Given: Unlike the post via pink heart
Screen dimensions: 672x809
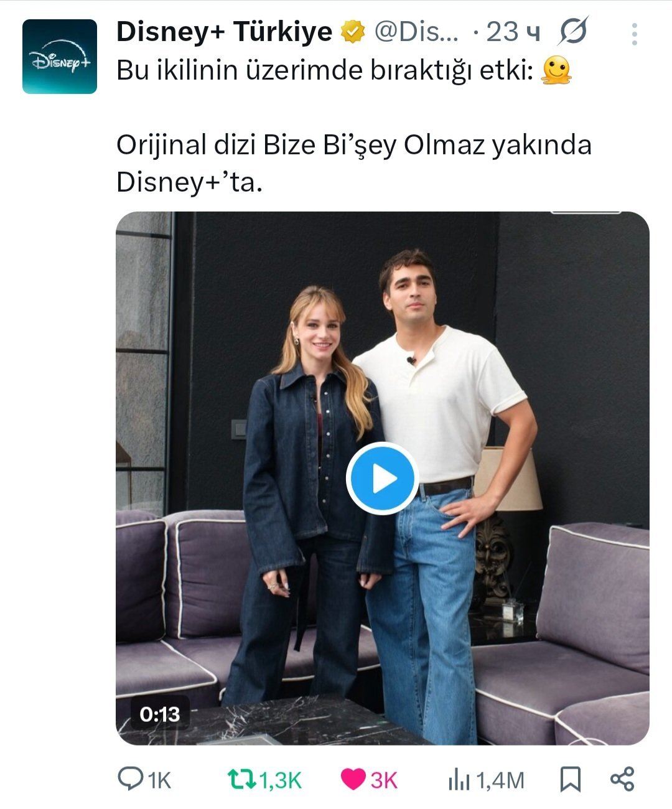Looking at the screenshot, I should pyautogui.click(x=353, y=779).
